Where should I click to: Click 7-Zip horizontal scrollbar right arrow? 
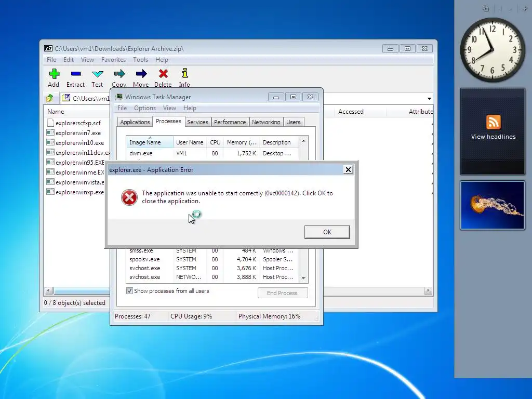pyautogui.click(x=428, y=291)
